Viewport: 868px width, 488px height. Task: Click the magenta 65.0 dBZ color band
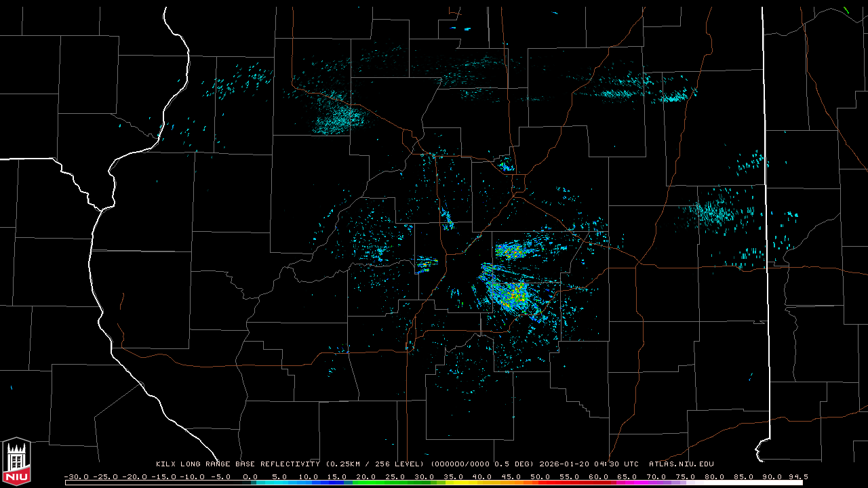pyautogui.click(x=627, y=483)
